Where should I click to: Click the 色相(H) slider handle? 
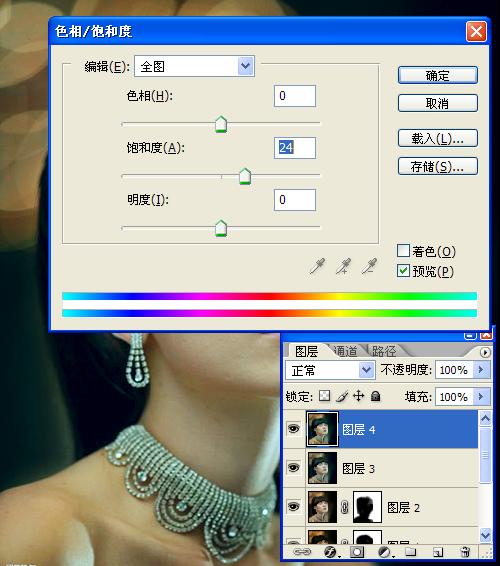point(221,124)
